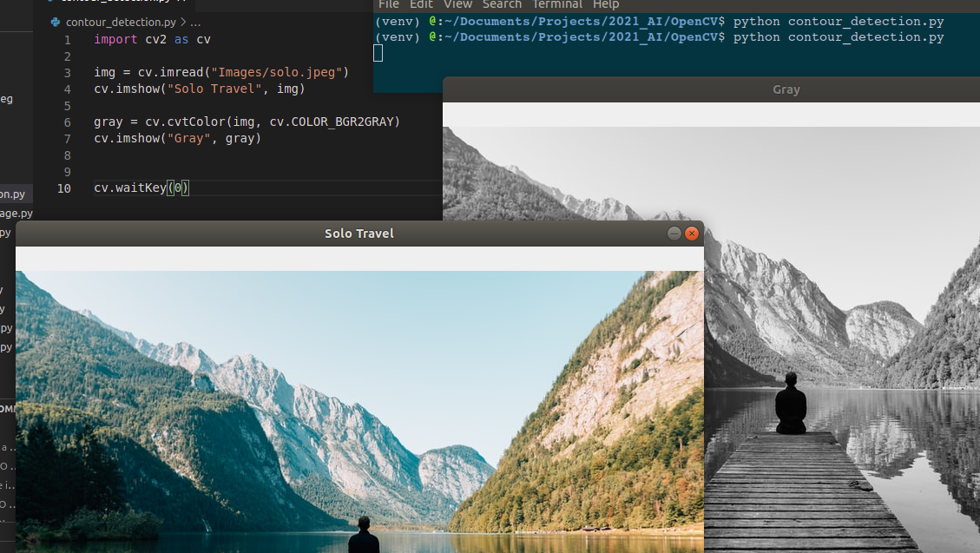Open the Terminal menu
The width and height of the screenshot is (980, 553).
[x=556, y=4]
